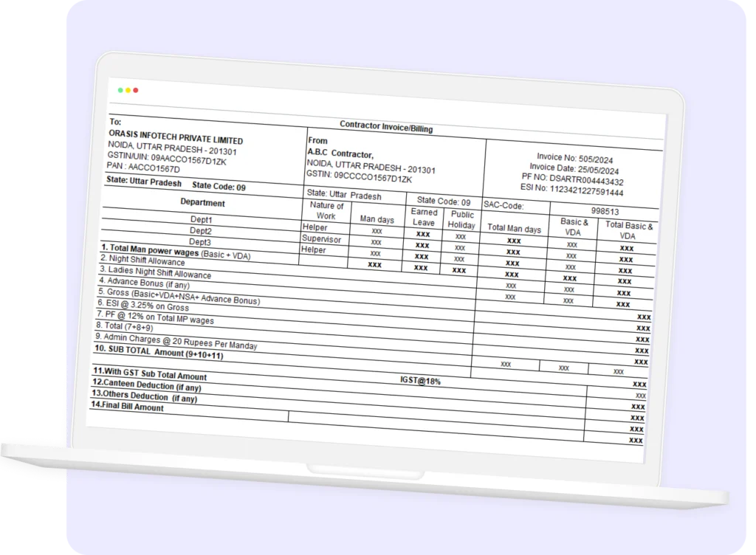Click '4. Advance Bonus (if any)' row
The width and height of the screenshot is (756, 555).
tap(144, 283)
